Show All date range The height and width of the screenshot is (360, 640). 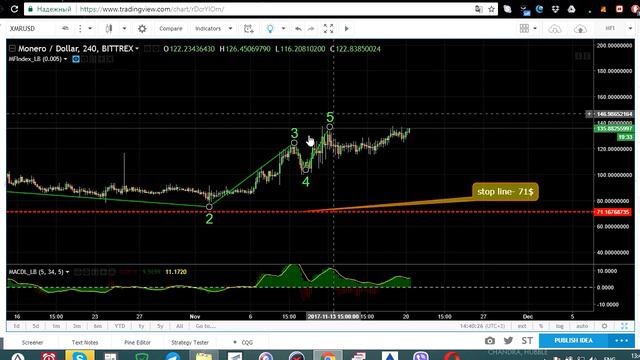[180, 326]
